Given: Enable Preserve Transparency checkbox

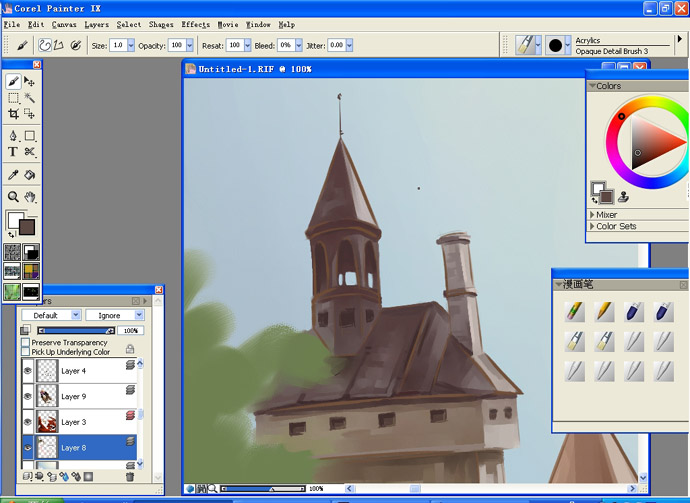Looking at the screenshot, I should click(x=26, y=342).
